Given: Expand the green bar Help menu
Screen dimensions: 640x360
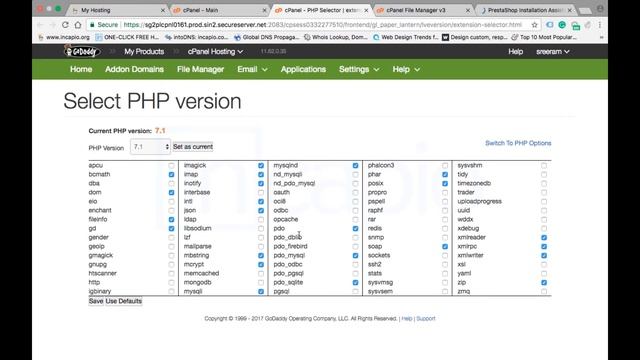Looking at the screenshot, I should (406, 69).
